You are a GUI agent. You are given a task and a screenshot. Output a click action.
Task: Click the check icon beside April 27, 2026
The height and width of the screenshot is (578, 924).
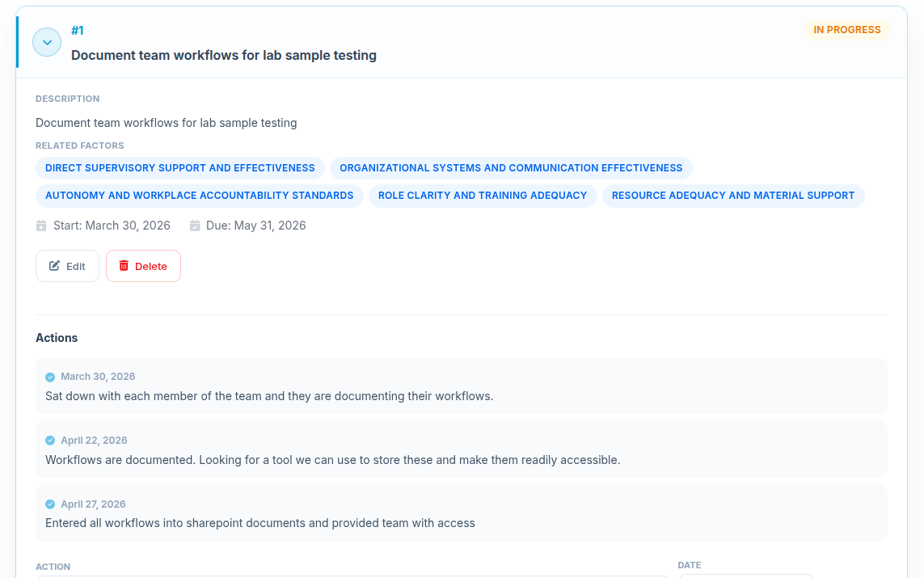(50, 504)
